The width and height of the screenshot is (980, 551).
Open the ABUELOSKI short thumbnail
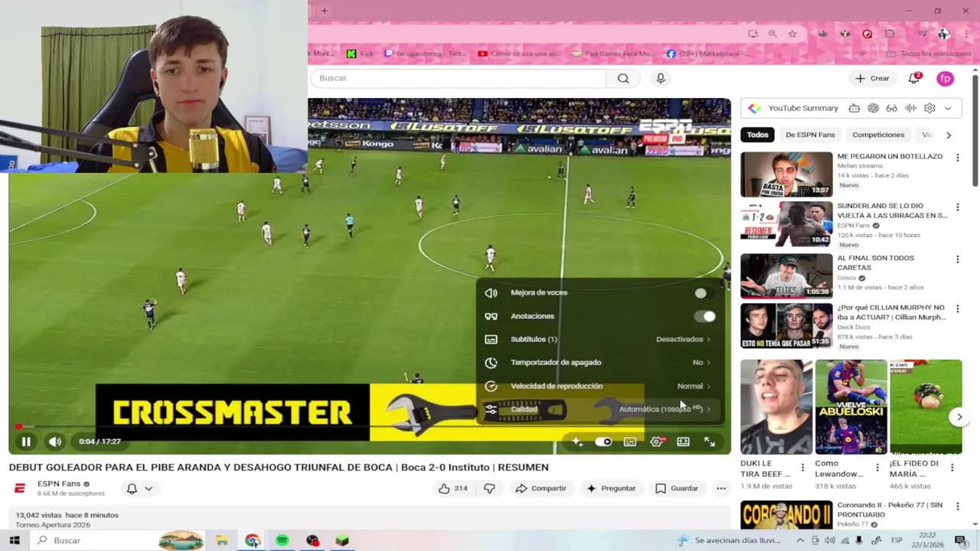pyautogui.click(x=851, y=407)
